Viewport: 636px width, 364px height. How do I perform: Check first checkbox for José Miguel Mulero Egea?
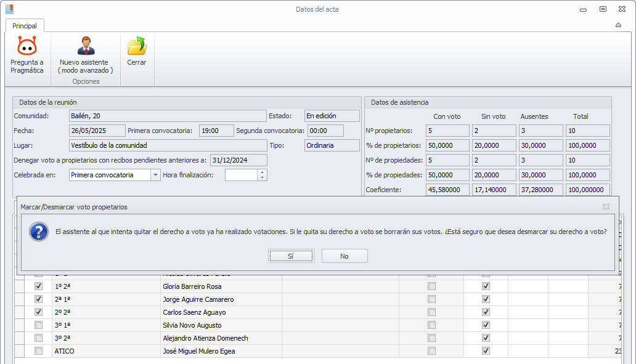(x=39, y=351)
